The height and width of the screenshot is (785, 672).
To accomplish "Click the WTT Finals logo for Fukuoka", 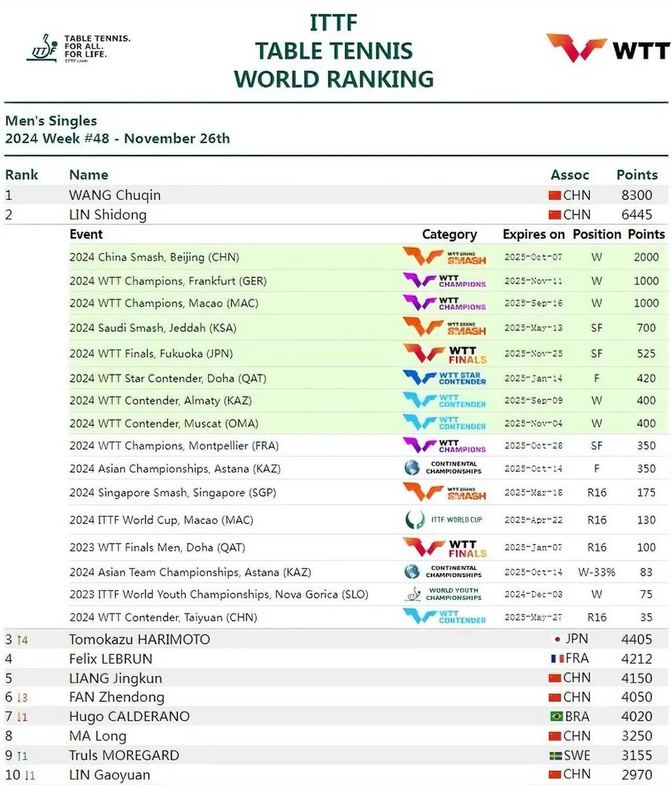I will pyautogui.click(x=445, y=354).
